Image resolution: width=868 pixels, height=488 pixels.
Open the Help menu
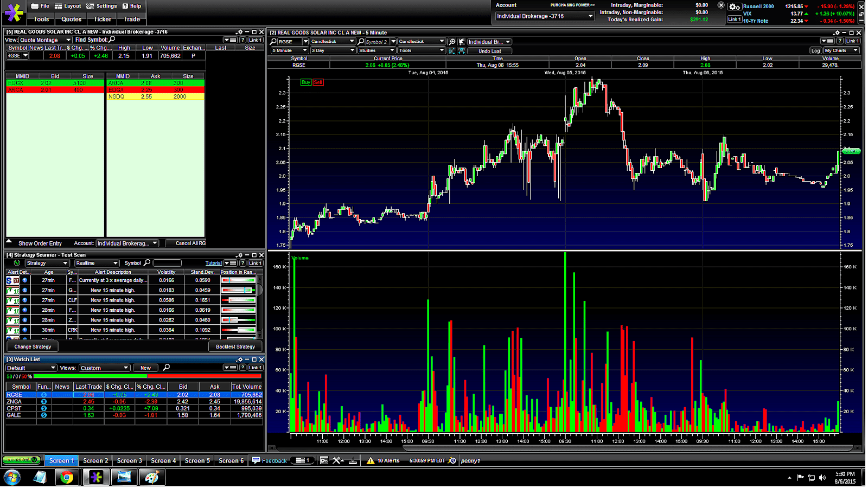(132, 6)
